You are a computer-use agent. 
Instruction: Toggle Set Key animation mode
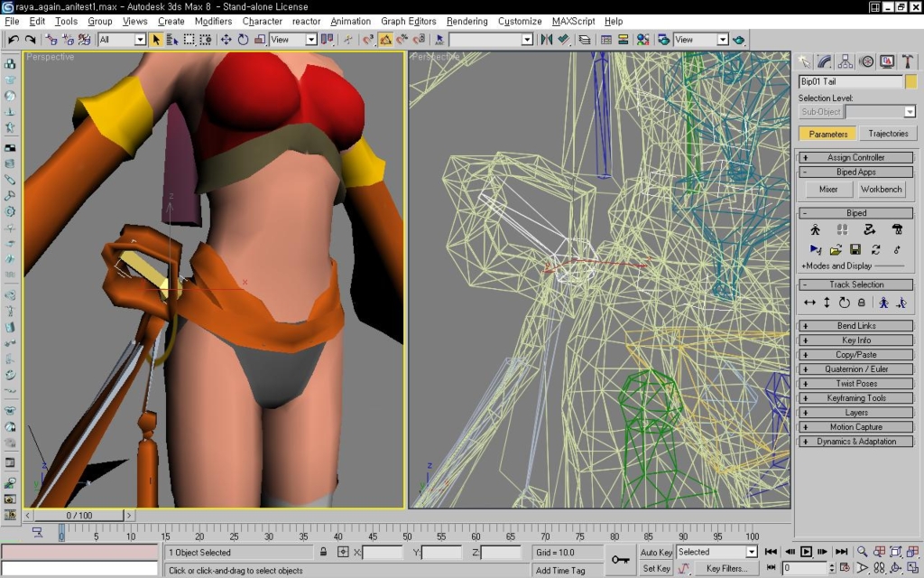point(656,569)
